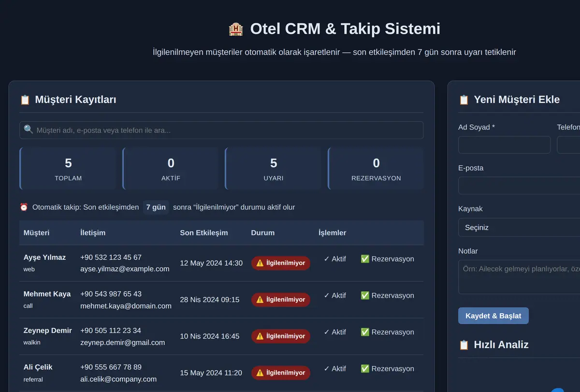
Task: Click the Rezervasyon stat card
Action: pos(376,168)
